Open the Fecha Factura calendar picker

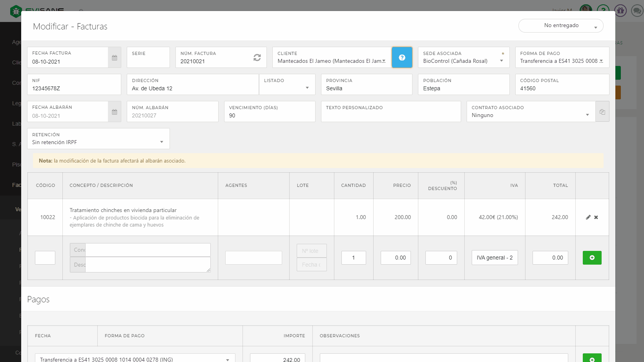114,58
